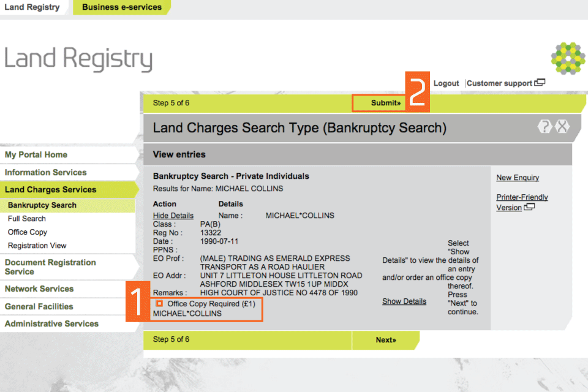Open the Printer-Friendly Version link
This screenshot has height=392, width=588.
click(522, 202)
